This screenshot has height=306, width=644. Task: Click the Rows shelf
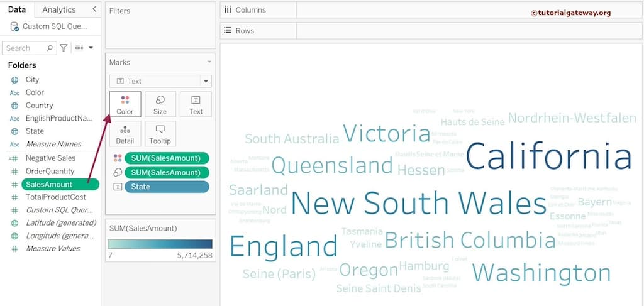point(431,31)
